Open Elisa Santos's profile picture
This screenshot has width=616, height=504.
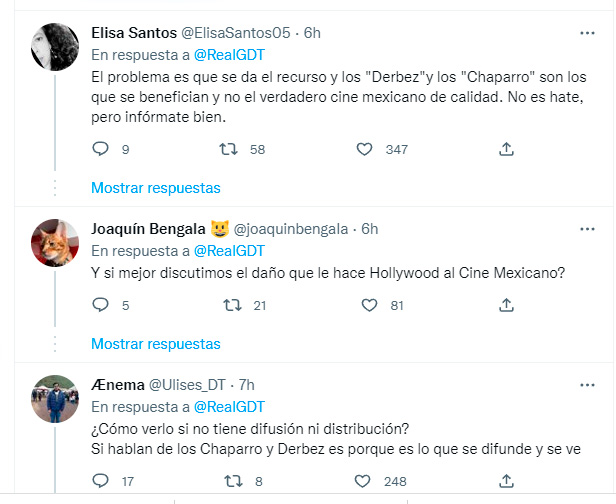click(52, 47)
